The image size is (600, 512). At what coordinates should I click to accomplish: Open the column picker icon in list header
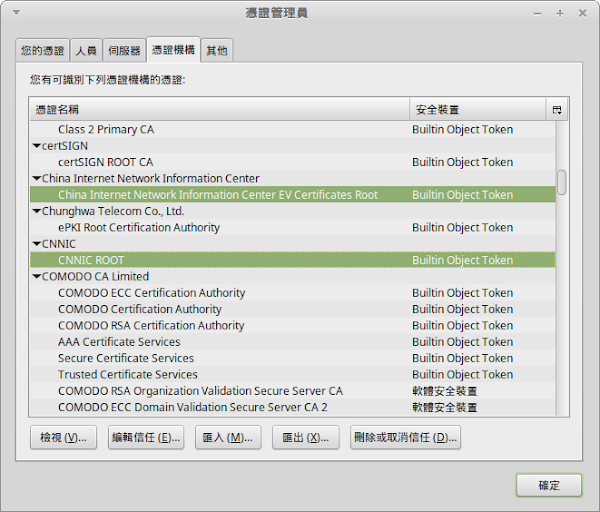pos(557,110)
